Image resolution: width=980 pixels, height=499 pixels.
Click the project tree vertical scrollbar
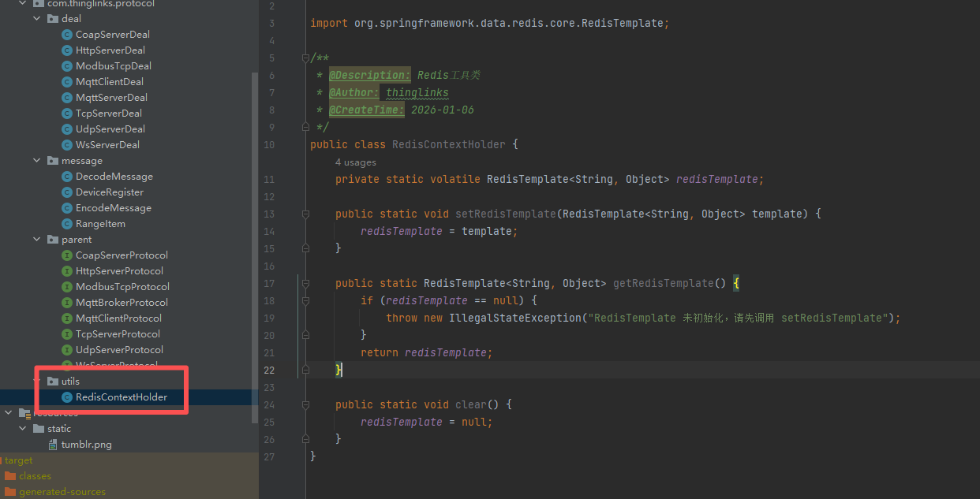click(x=254, y=236)
